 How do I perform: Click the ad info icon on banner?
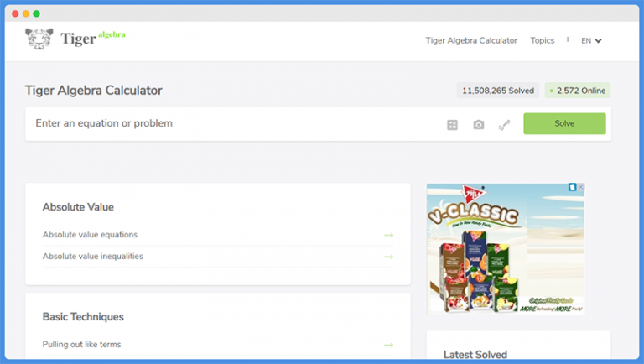tap(572, 187)
